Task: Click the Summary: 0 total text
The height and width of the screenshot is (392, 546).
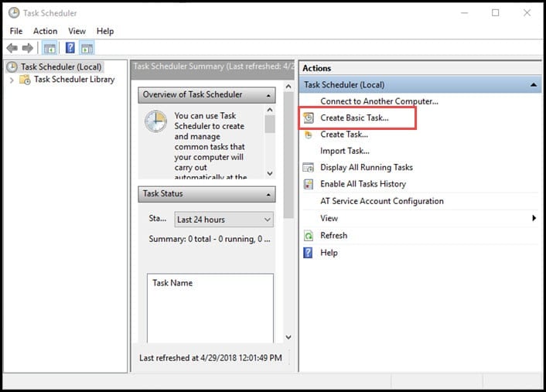Action: click(x=210, y=239)
